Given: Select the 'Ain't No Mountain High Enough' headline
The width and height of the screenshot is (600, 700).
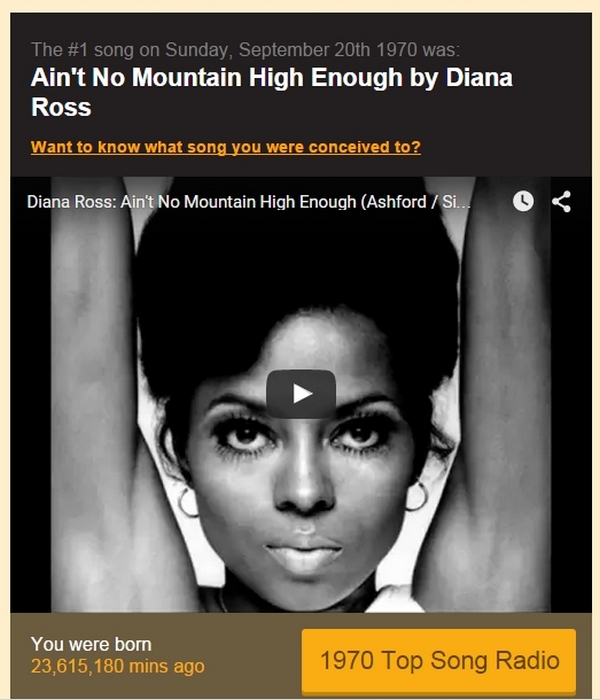Looking at the screenshot, I should tap(271, 92).
